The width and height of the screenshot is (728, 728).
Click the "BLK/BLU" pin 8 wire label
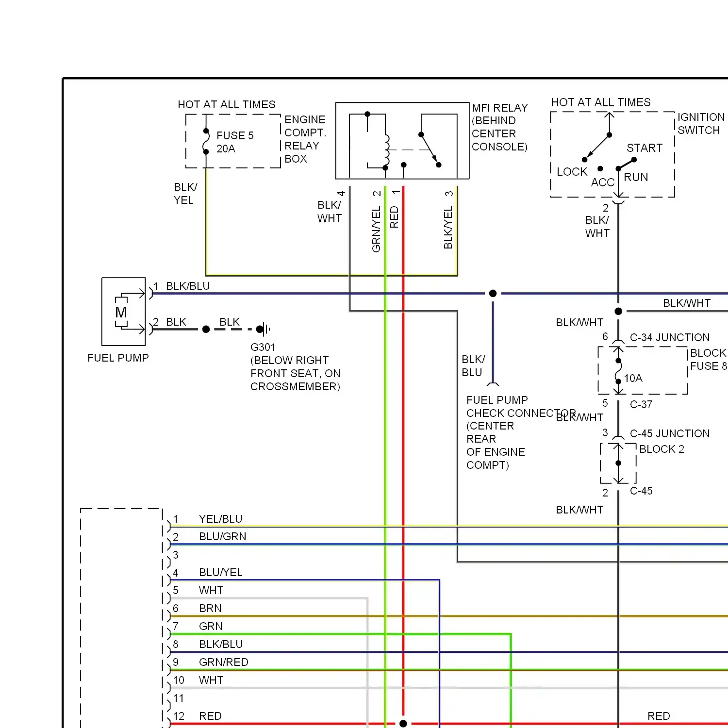pyautogui.click(x=221, y=644)
